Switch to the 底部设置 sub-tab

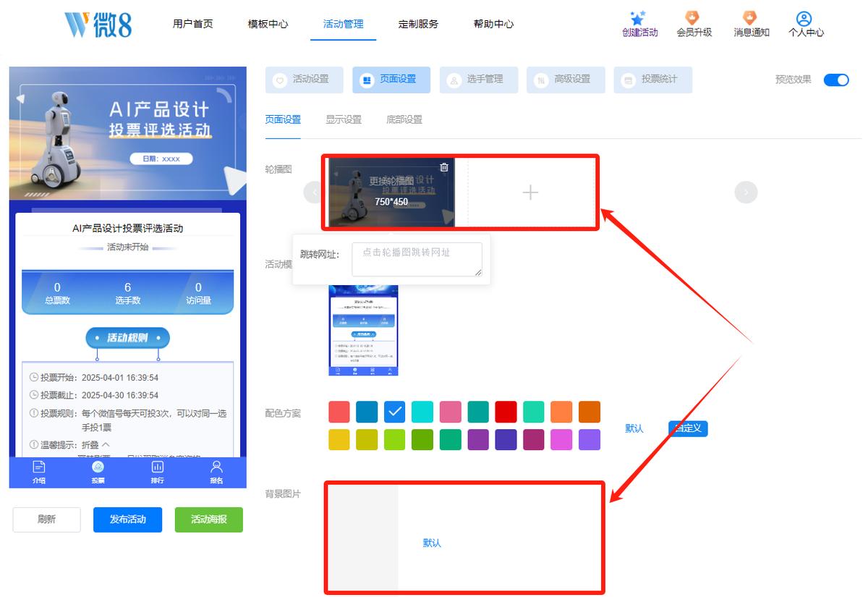404,119
